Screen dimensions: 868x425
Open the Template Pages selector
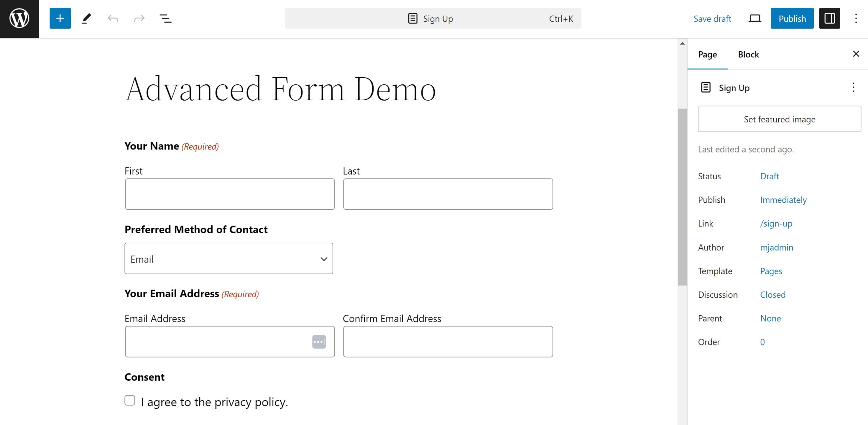click(771, 271)
